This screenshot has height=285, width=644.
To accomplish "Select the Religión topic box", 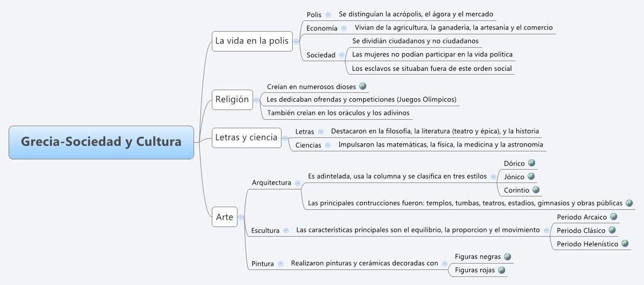I will 232,99.
